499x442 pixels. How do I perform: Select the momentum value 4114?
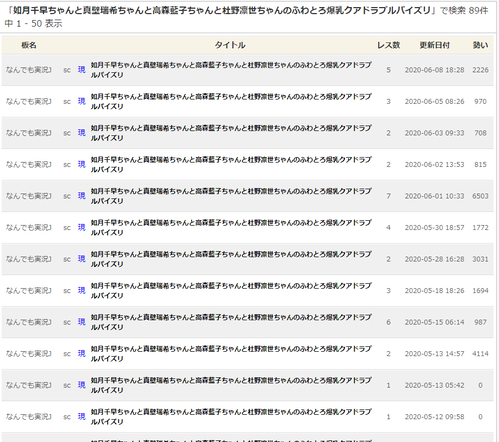[x=480, y=354]
